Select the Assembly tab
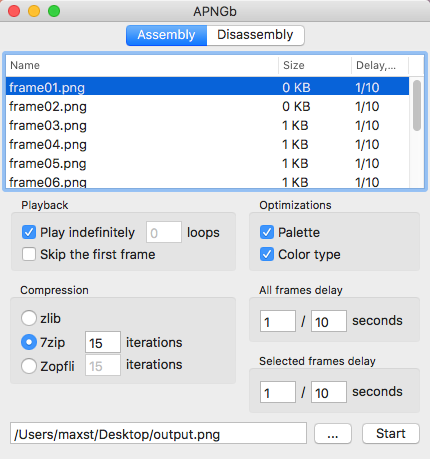This screenshot has width=430, height=459. (166, 35)
